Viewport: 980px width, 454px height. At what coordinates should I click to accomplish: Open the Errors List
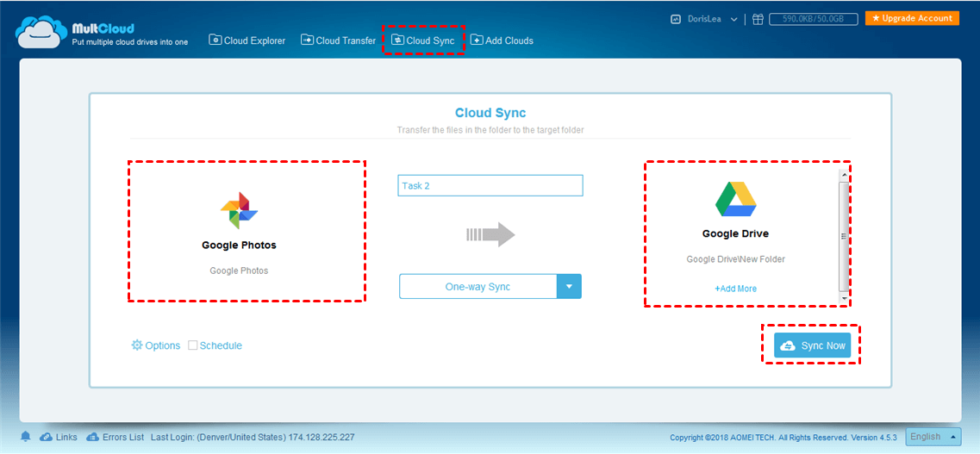tap(115, 437)
